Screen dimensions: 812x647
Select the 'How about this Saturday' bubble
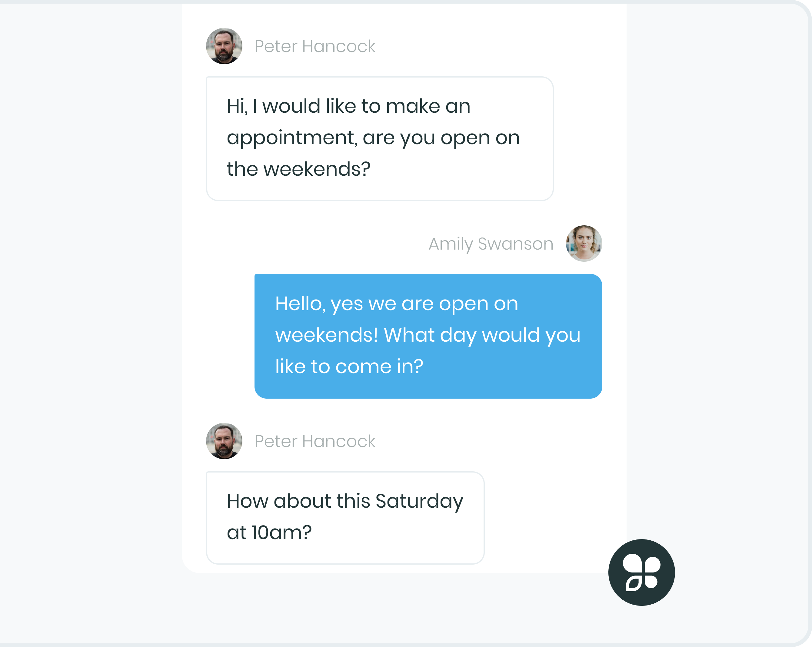[x=345, y=518]
